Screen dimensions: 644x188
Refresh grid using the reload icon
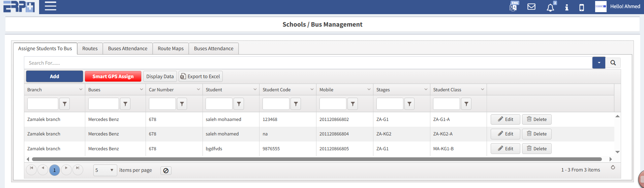click(x=613, y=167)
